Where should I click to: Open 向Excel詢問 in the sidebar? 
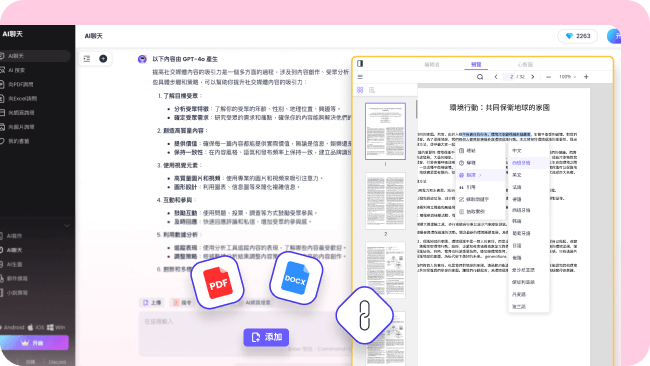point(22,99)
